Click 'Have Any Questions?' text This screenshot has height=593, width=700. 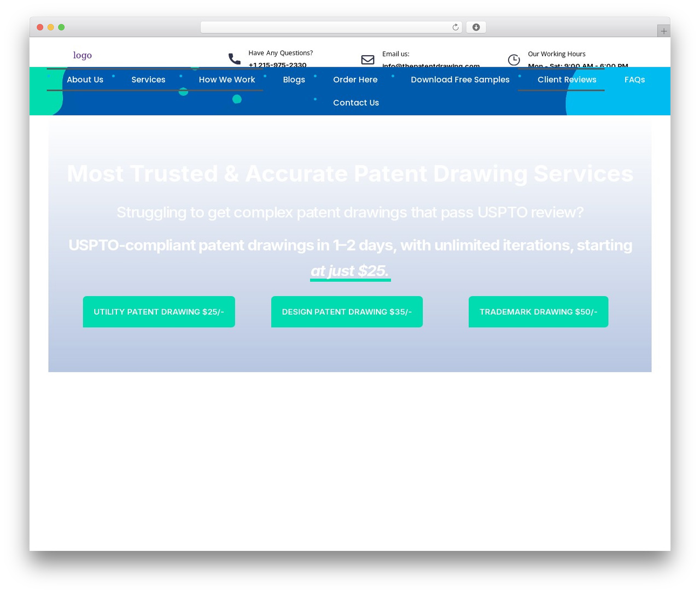click(281, 53)
